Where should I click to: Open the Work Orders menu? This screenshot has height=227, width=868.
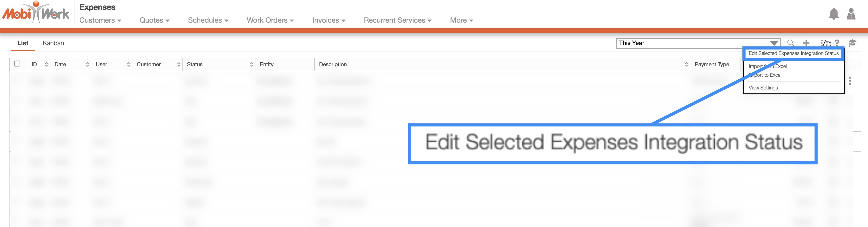[270, 20]
